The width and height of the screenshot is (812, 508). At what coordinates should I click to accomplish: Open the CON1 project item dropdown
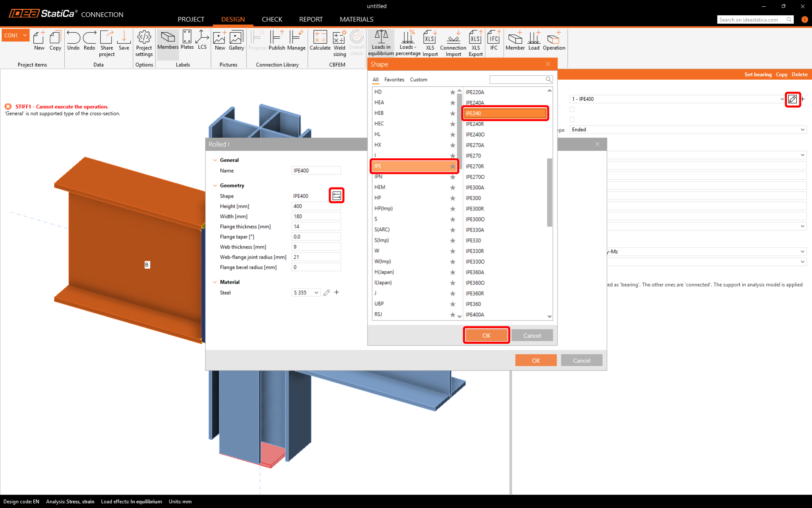[x=25, y=35]
